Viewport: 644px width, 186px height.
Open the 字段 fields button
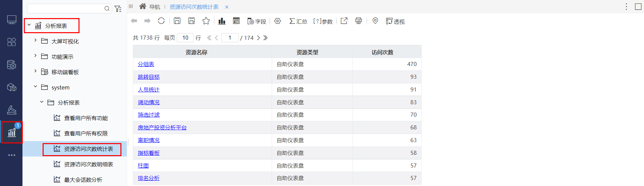(257, 21)
